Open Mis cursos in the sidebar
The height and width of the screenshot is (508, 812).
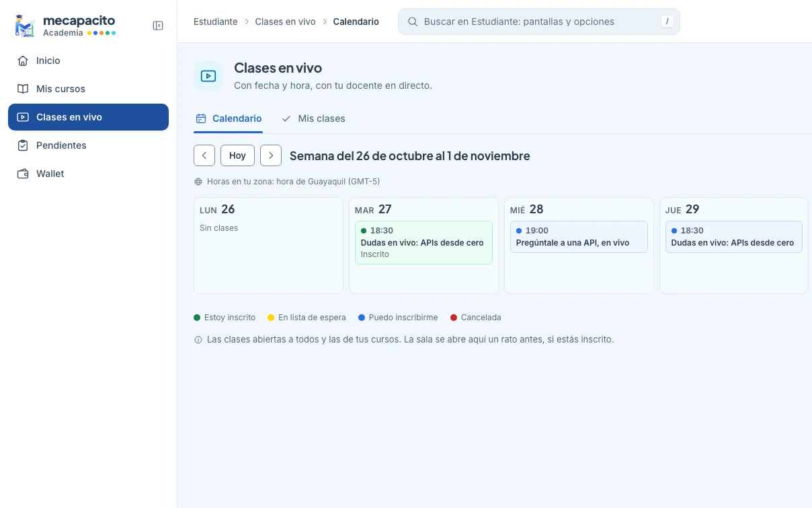(88, 89)
